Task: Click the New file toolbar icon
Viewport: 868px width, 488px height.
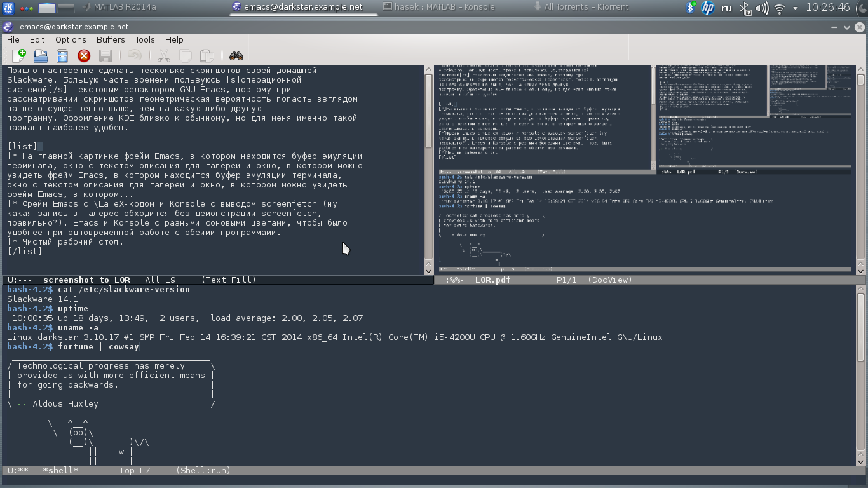Action: tap(19, 56)
